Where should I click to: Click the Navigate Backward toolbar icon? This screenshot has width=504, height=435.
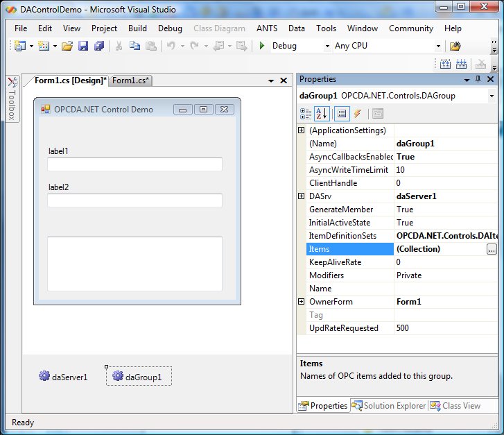click(x=218, y=46)
